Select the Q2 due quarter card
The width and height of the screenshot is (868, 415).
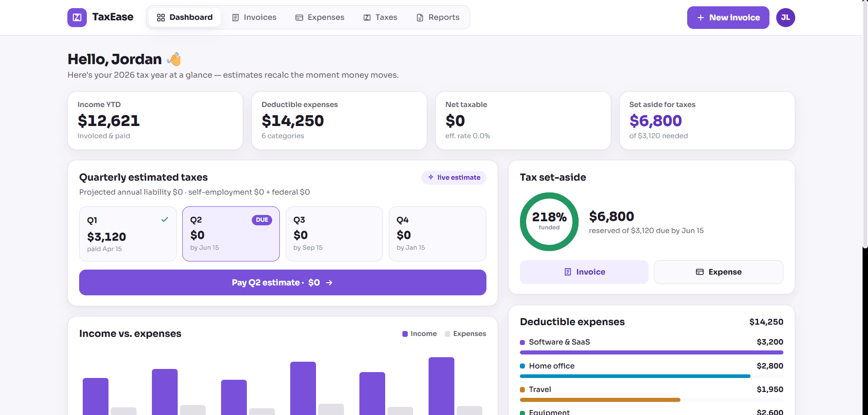(x=231, y=234)
